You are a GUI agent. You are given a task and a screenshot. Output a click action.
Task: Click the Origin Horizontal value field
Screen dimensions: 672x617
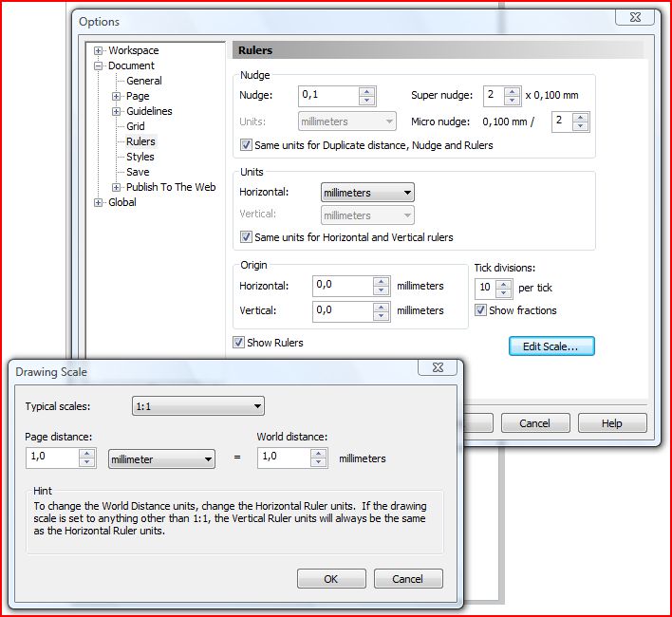(x=343, y=286)
